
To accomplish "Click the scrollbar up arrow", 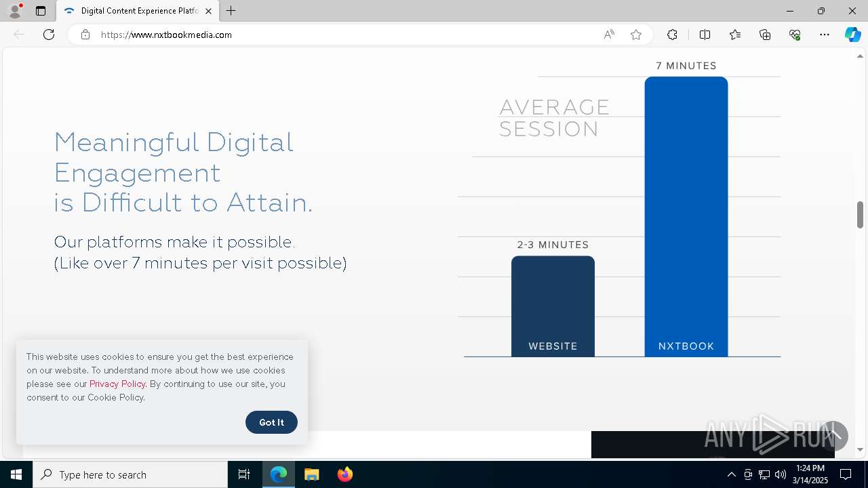I will [860, 56].
